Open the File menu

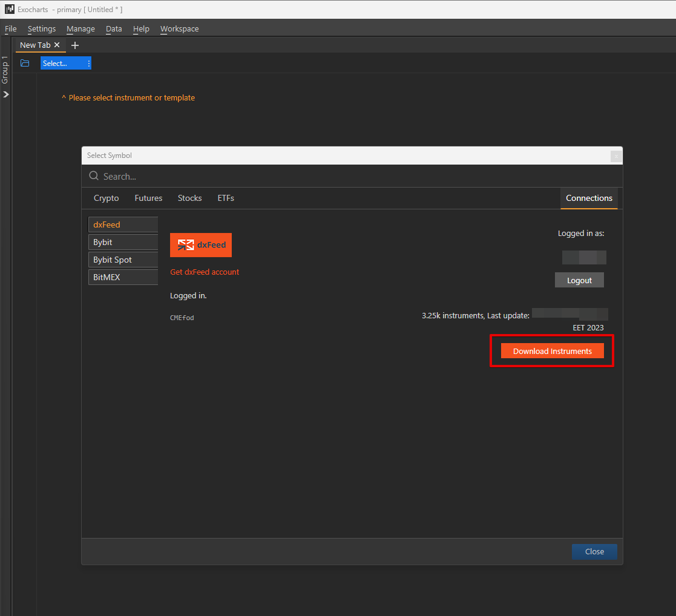point(10,29)
